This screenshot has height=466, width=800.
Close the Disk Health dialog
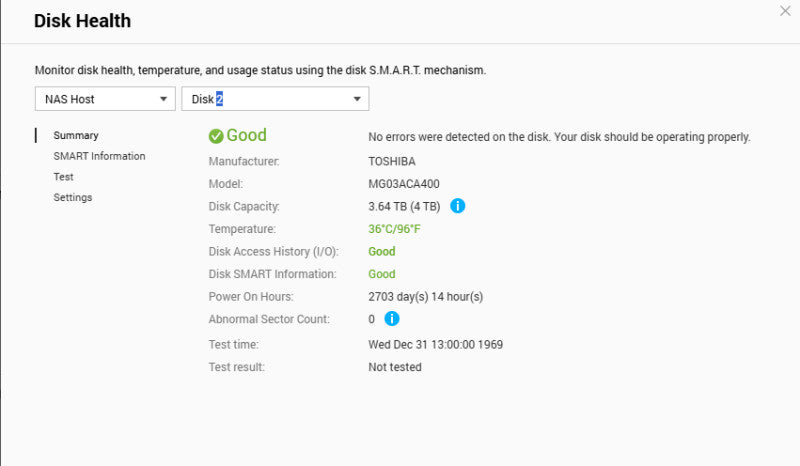click(x=785, y=11)
